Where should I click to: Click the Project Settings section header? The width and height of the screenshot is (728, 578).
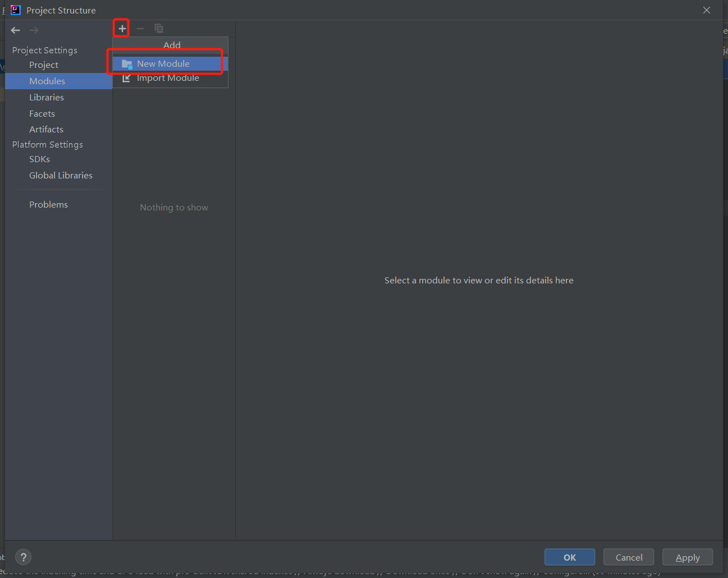pyautogui.click(x=45, y=51)
